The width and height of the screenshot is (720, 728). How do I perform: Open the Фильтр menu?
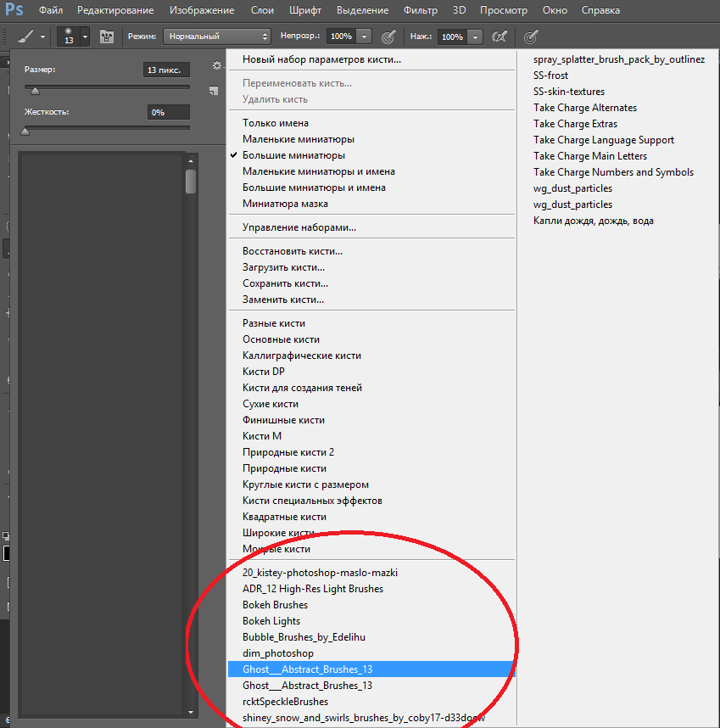pos(421,10)
